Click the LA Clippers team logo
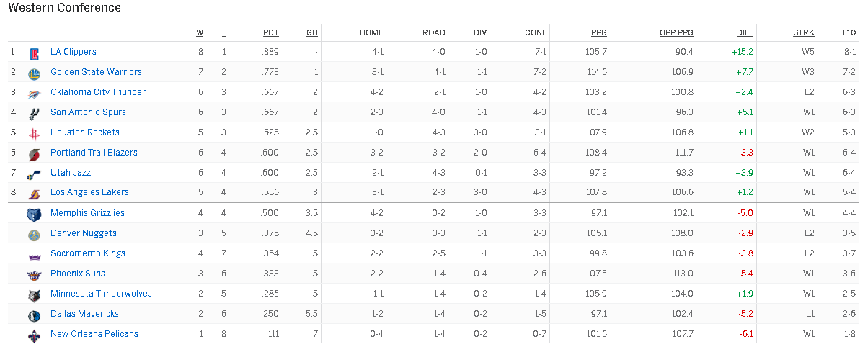 click(x=34, y=53)
